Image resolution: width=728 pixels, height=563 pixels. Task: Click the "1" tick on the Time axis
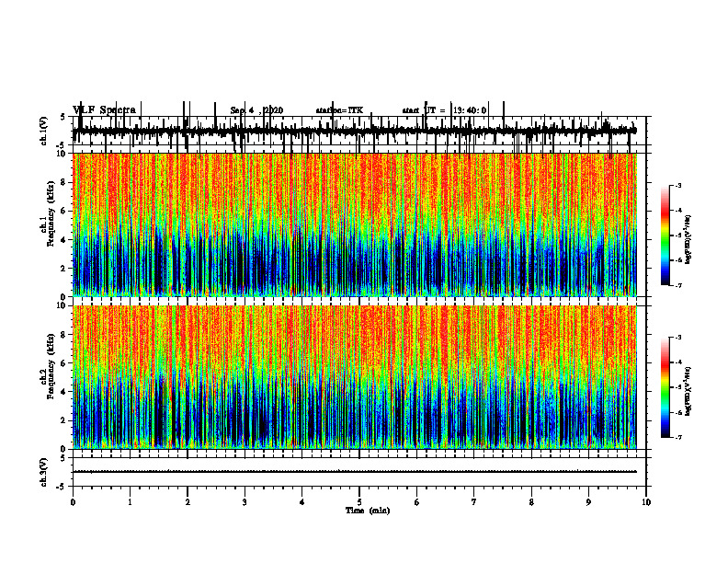pyautogui.click(x=130, y=502)
